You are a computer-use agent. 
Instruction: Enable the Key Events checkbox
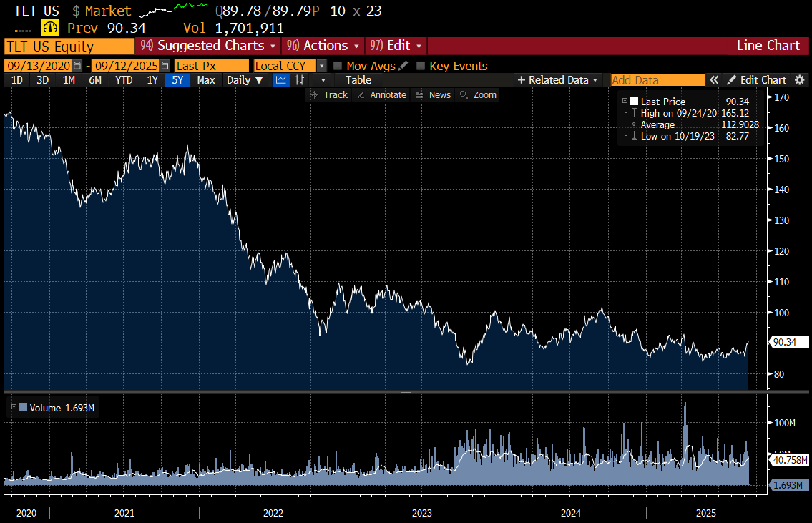(421, 66)
